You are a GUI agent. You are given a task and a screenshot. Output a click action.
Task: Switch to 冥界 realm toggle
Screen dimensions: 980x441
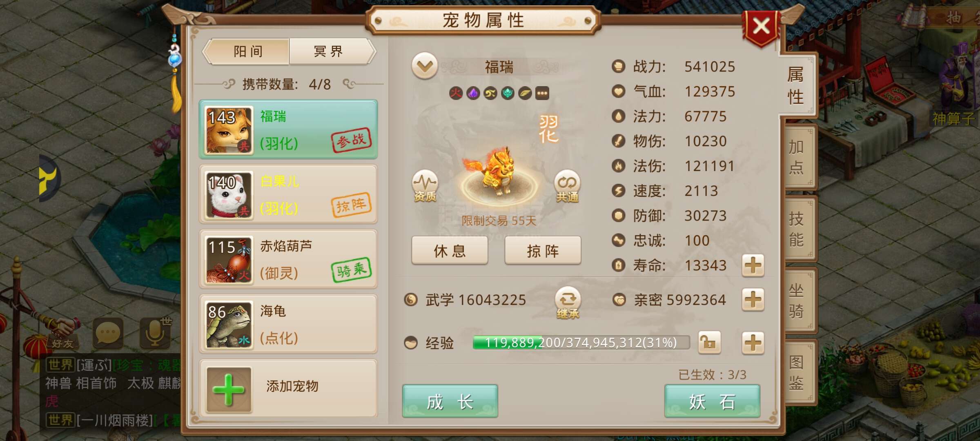(329, 51)
